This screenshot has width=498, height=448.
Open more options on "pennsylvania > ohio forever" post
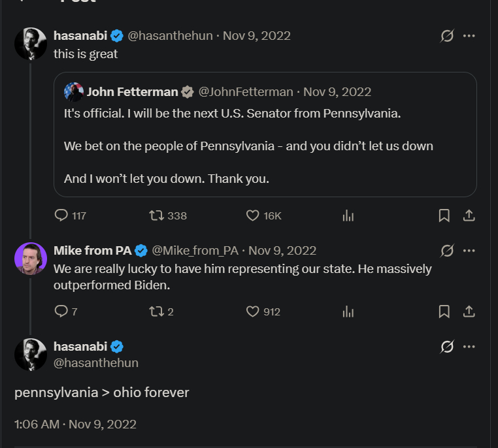coord(469,347)
